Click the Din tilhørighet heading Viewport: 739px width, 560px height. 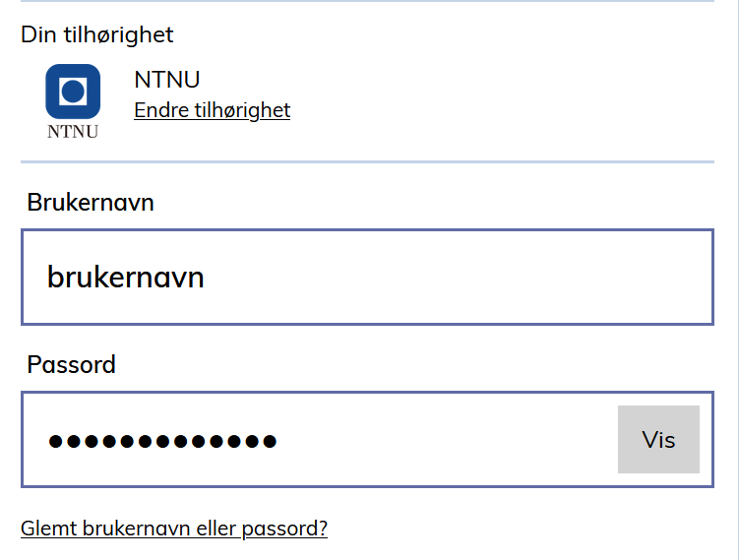pyautogui.click(x=97, y=34)
